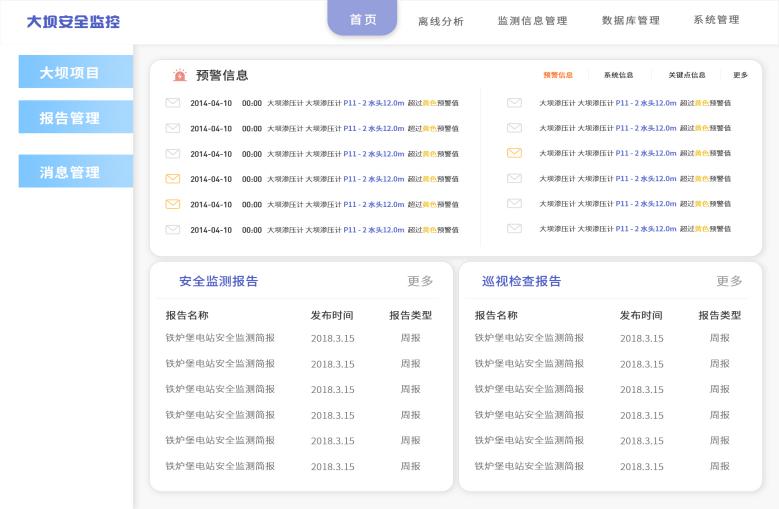The height and width of the screenshot is (509, 779).
Task: Click 更多 in the 预警信息 panel header
Action: click(x=740, y=75)
